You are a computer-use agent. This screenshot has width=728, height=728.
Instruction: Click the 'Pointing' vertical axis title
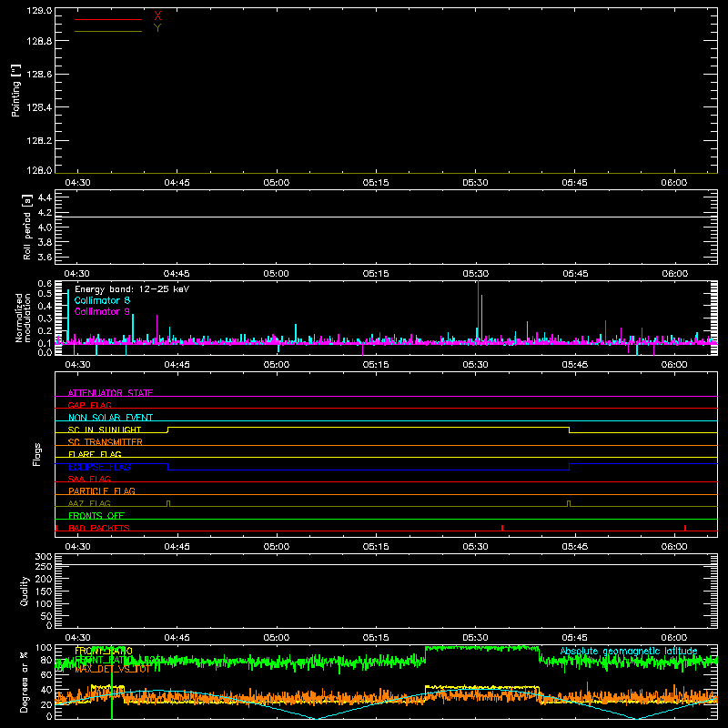click(x=16, y=90)
